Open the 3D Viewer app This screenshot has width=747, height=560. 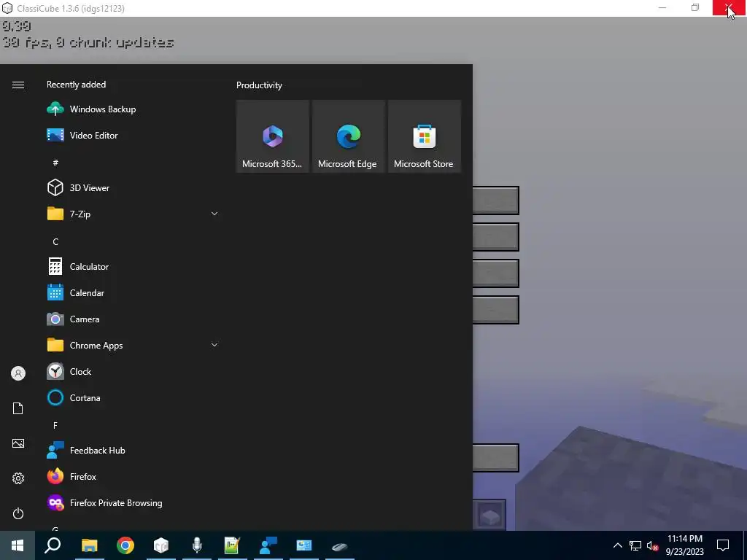click(x=133, y=187)
